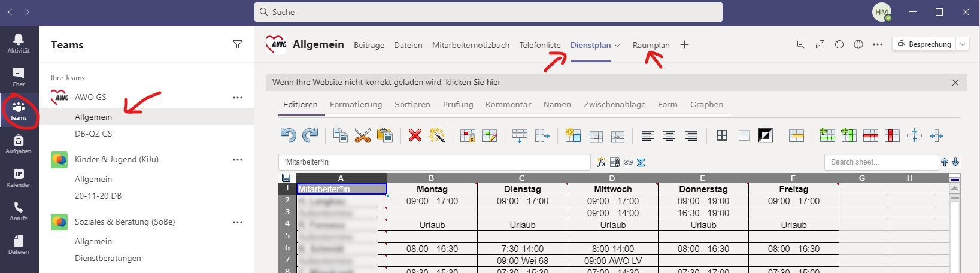Image resolution: width=980 pixels, height=273 pixels.
Task: Click the delete row icon with red row
Action: (x=870, y=136)
